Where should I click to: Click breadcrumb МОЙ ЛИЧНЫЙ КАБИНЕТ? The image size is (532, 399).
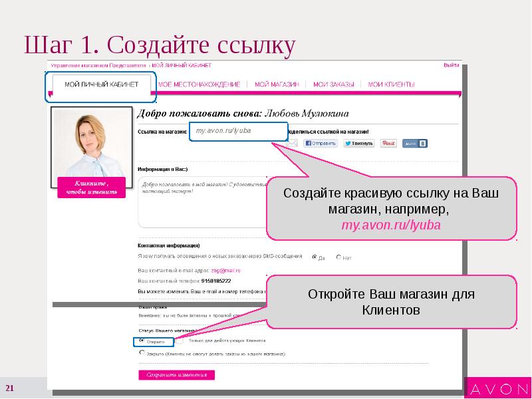182,65
